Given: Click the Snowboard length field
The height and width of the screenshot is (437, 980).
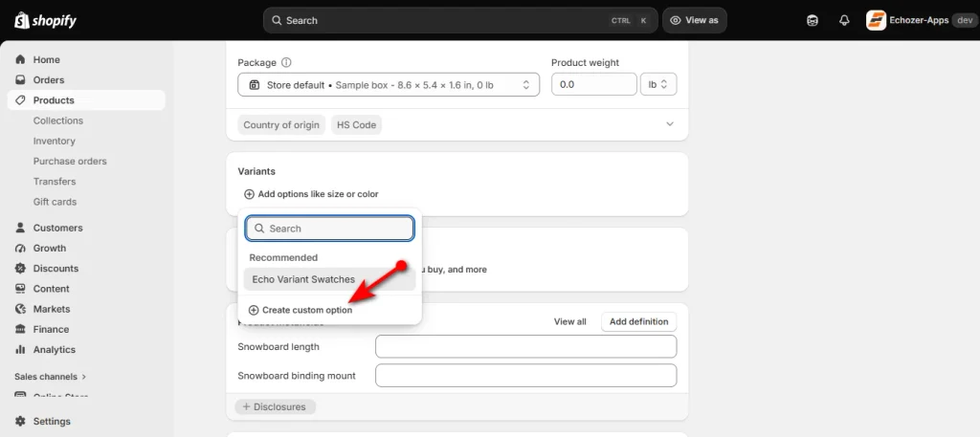Looking at the screenshot, I should coord(525,346).
